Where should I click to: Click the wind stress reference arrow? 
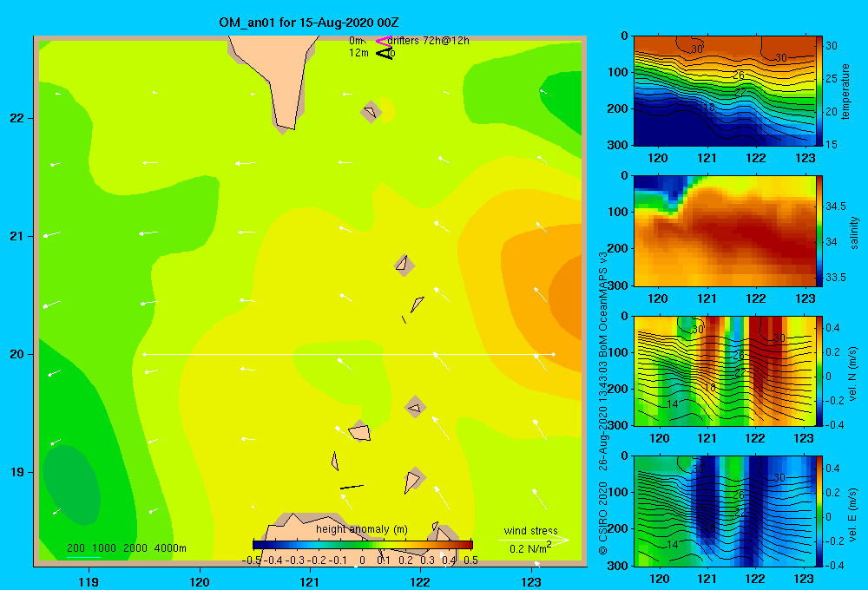[534, 541]
